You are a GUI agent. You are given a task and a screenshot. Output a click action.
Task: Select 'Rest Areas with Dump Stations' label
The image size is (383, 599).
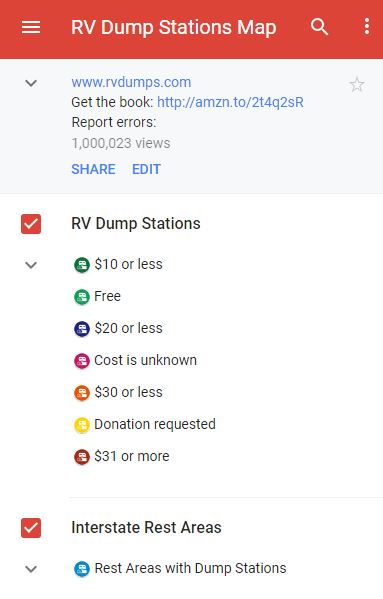coord(190,568)
